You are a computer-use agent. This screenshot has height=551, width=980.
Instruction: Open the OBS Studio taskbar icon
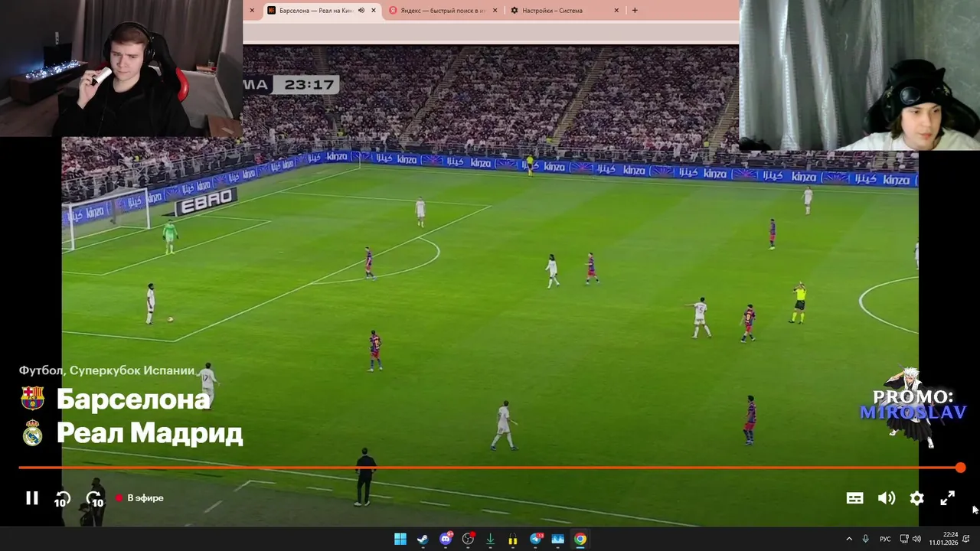click(x=468, y=539)
